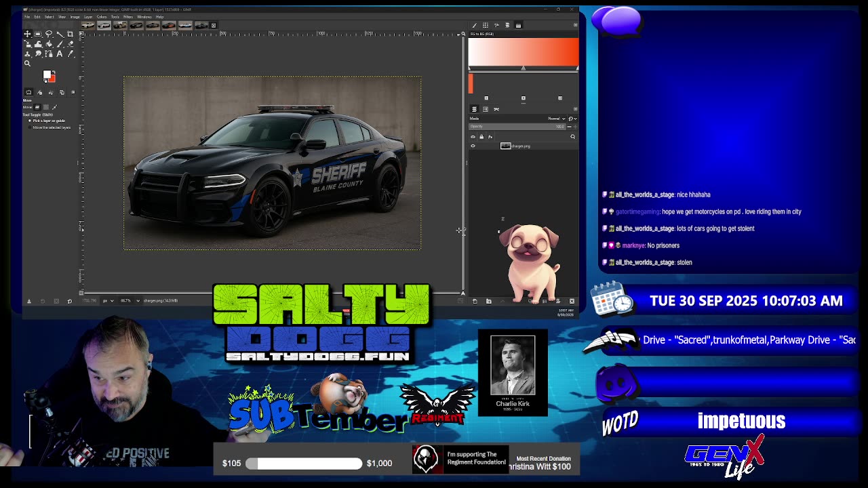Click the eye column header in Layers
The height and width of the screenshot is (488, 868).
(x=473, y=137)
